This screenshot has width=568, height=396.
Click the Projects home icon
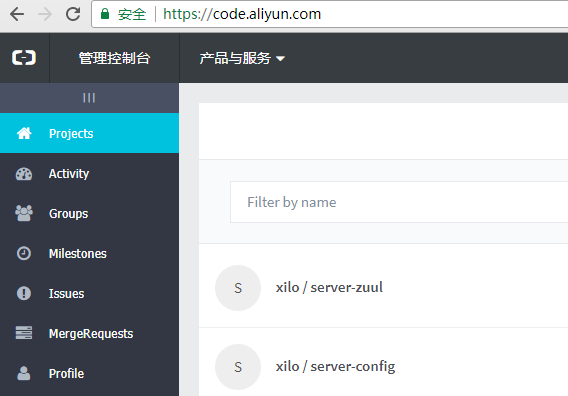(x=24, y=133)
